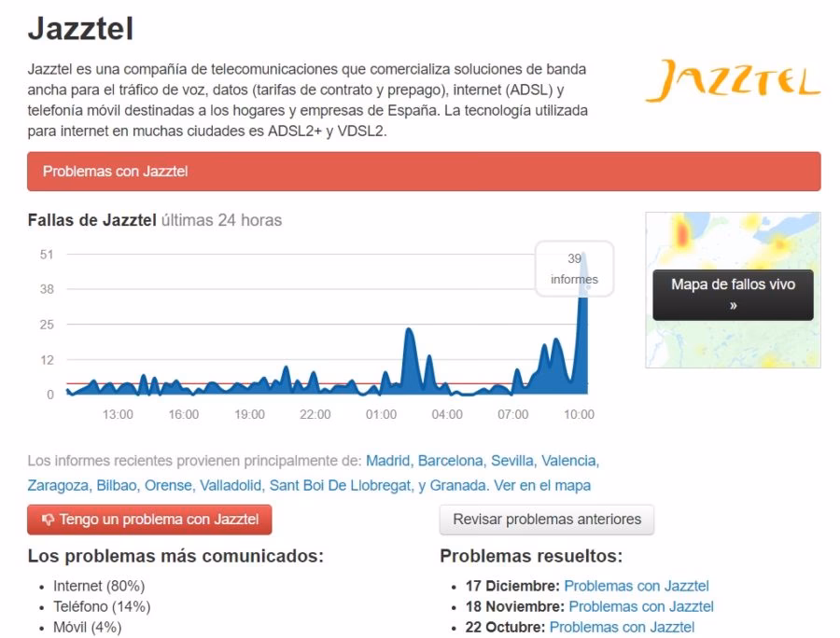The width and height of the screenshot is (840, 638).
Task: Open the Barcelona city link
Action: click(450, 461)
